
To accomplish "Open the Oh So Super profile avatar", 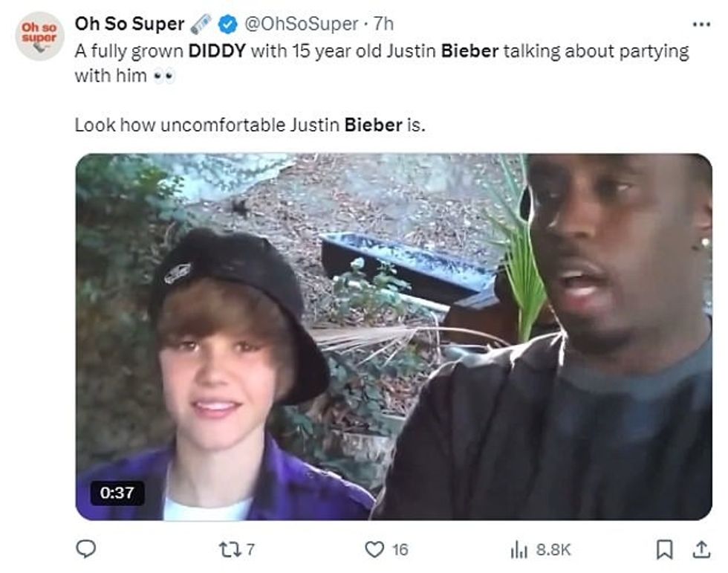I will coord(39,35).
